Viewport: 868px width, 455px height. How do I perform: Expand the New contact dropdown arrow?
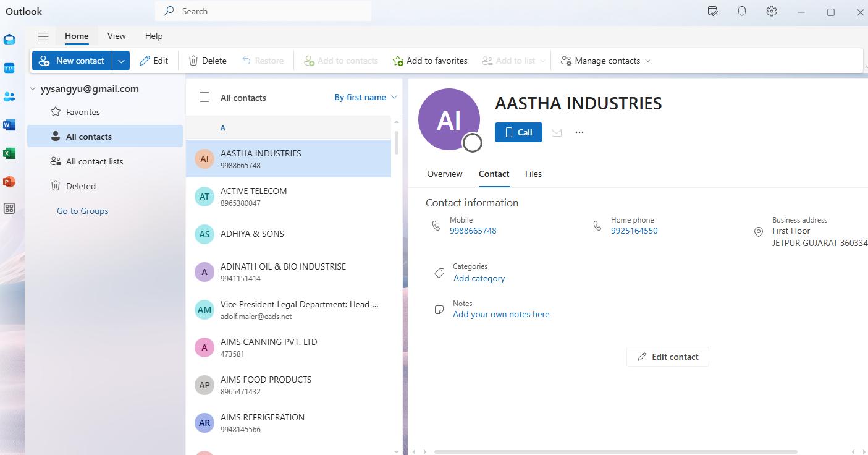pyautogui.click(x=121, y=61)
